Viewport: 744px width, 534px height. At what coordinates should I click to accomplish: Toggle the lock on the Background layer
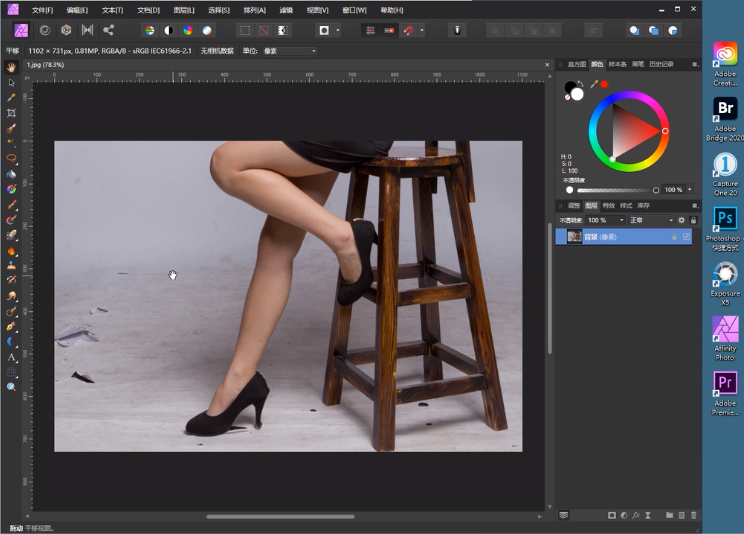(x=674, y=237)
